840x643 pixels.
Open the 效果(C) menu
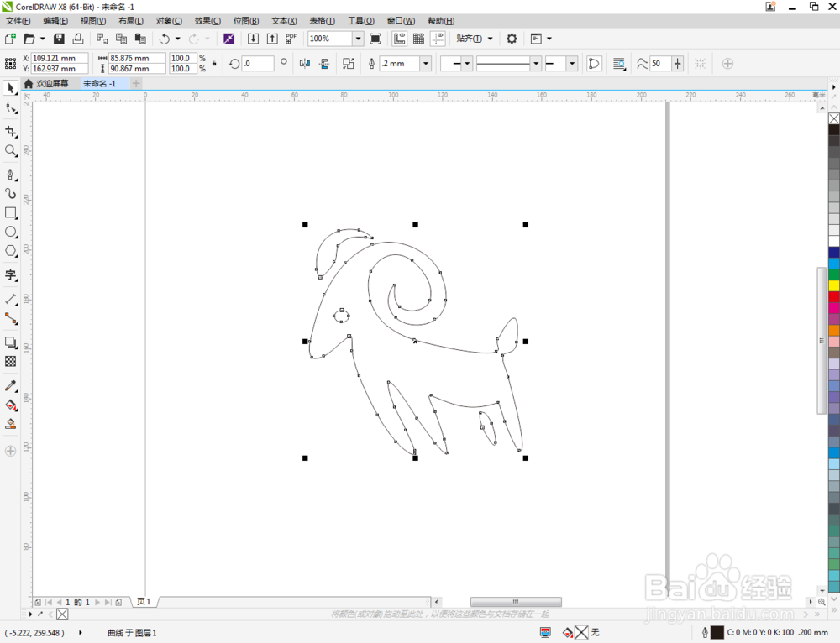[207, 21]
